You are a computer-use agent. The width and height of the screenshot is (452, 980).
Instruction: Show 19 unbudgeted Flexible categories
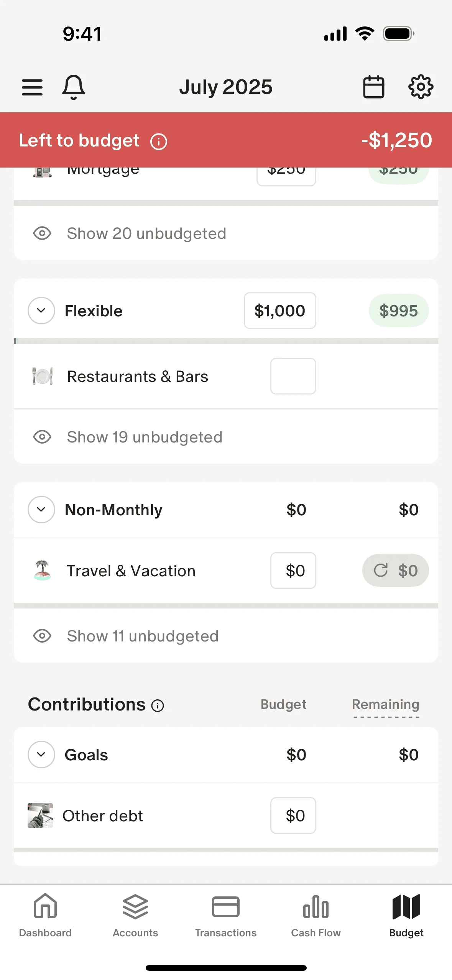[x=144, y=437]
